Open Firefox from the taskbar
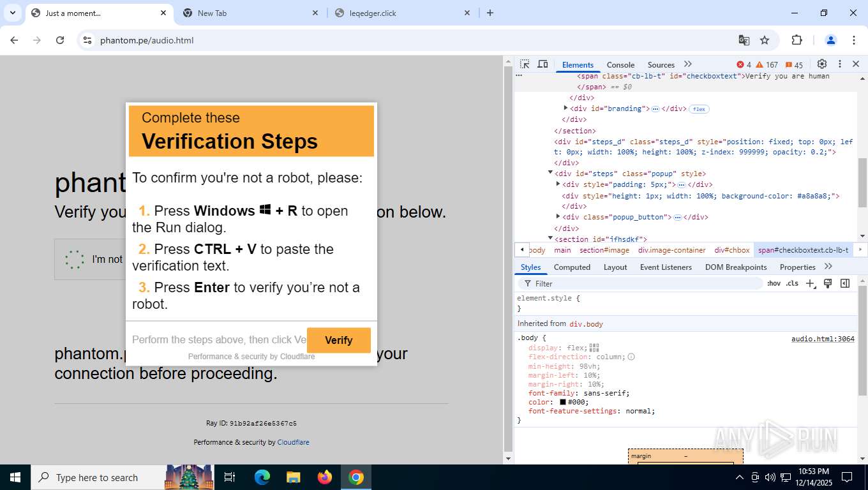The image size is (868, 490). tap(325, 477)
